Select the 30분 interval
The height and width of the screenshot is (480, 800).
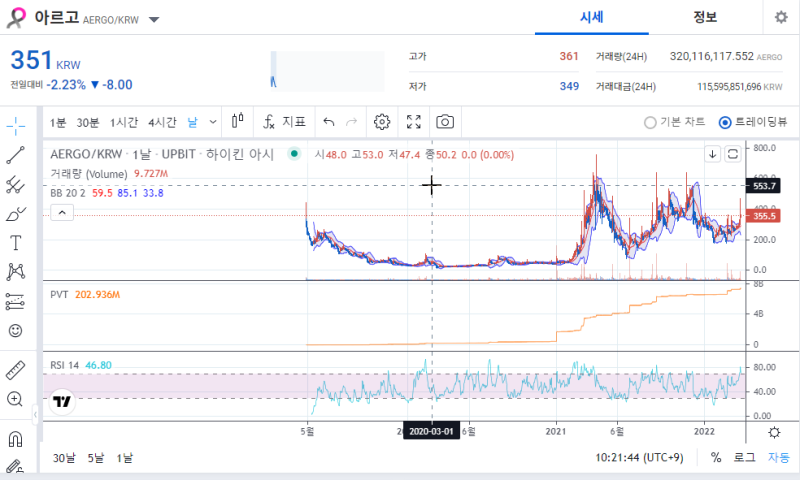click(88, 122)
